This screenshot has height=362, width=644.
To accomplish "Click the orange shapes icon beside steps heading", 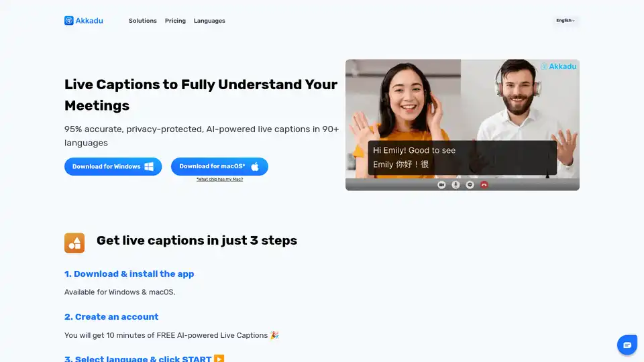I will click(74, 243).
